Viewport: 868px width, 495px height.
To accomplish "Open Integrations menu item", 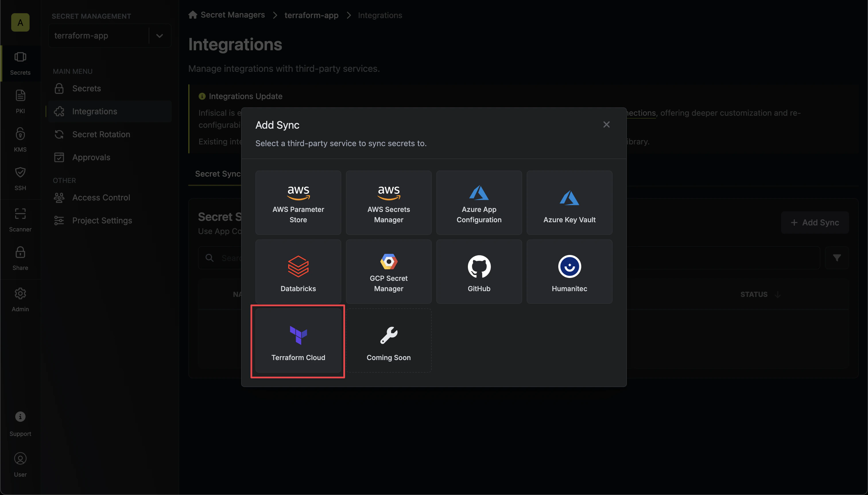I will click(x=110, y=111).
